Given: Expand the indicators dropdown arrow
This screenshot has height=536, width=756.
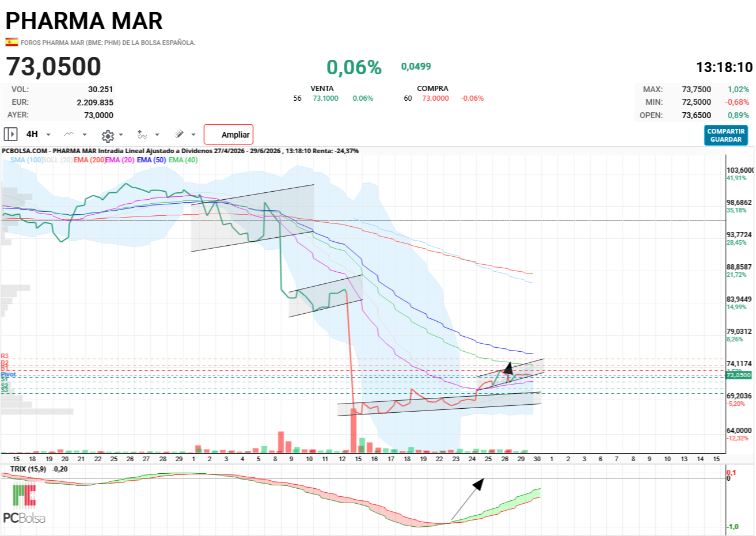Looking at the screenshot, I should (x=157, y=135).
